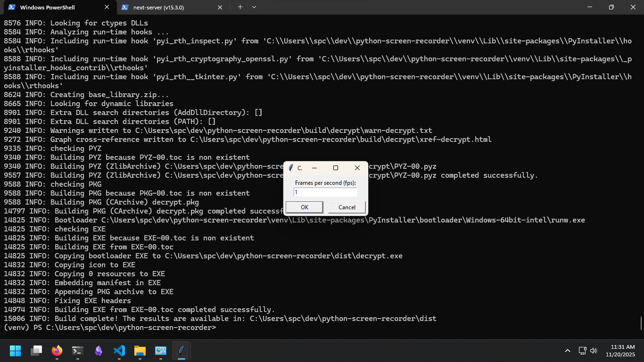Open volume control in the system tray

pos(593,351)
